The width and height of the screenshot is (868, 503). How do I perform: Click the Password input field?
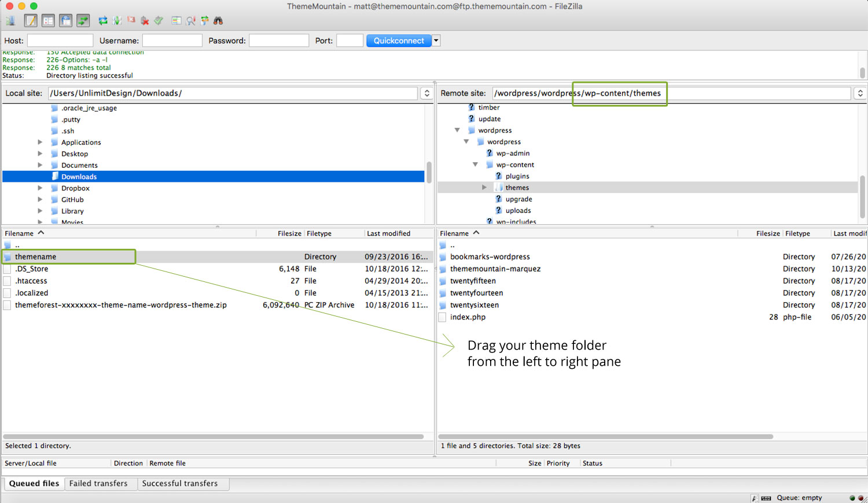click(x=279, y=41)
